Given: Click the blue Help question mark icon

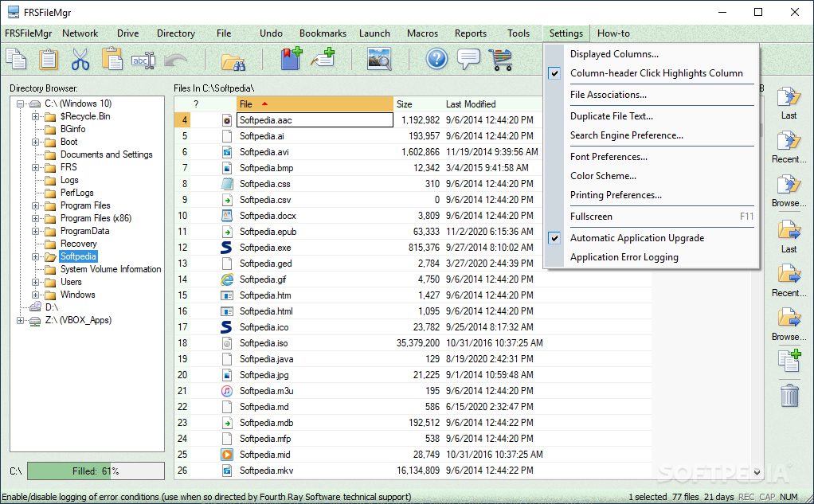Looking at the screenshot, I should pyautogui.click(x=436, y=59).
